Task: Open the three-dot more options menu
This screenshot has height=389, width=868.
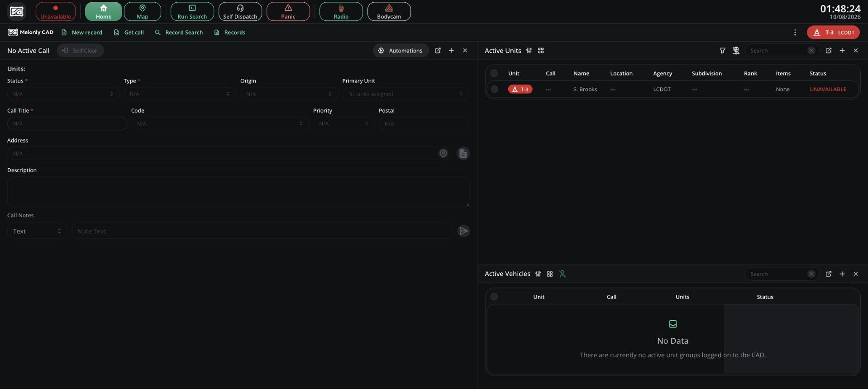Action: coord(795,33)
